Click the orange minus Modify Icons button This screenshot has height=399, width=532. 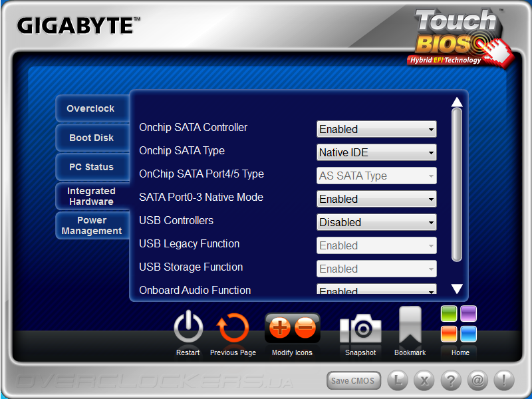305,327
